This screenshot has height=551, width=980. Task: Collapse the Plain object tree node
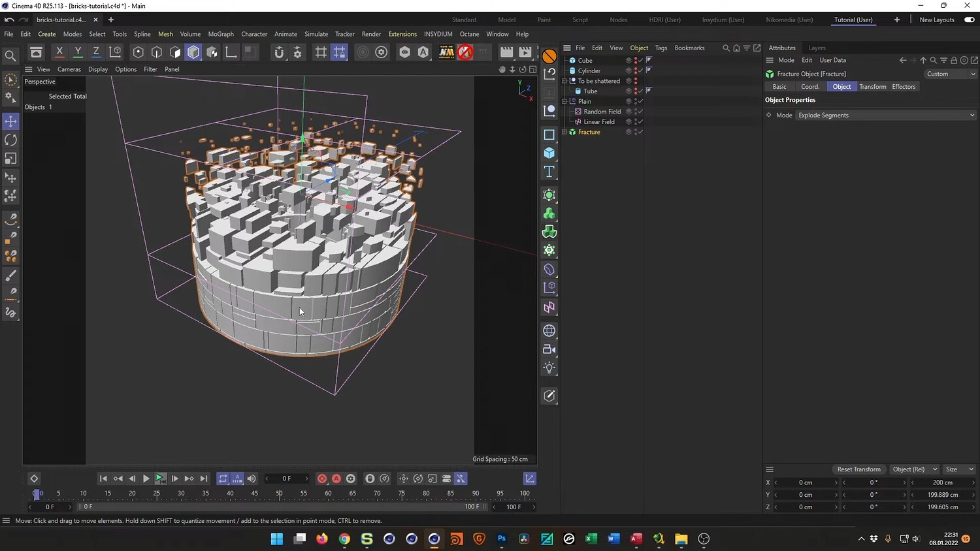pyautogui.click(x=564, y=101)
